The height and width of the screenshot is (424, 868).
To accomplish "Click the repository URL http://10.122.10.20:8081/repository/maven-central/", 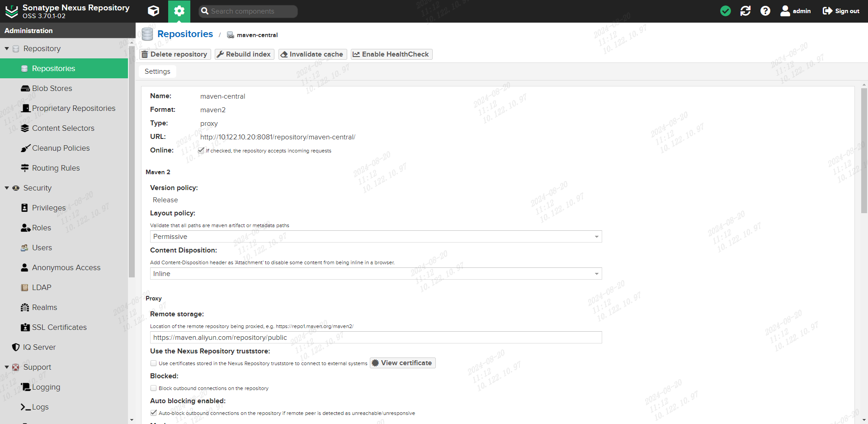I will pyautogui.click(x=278, y=137).
